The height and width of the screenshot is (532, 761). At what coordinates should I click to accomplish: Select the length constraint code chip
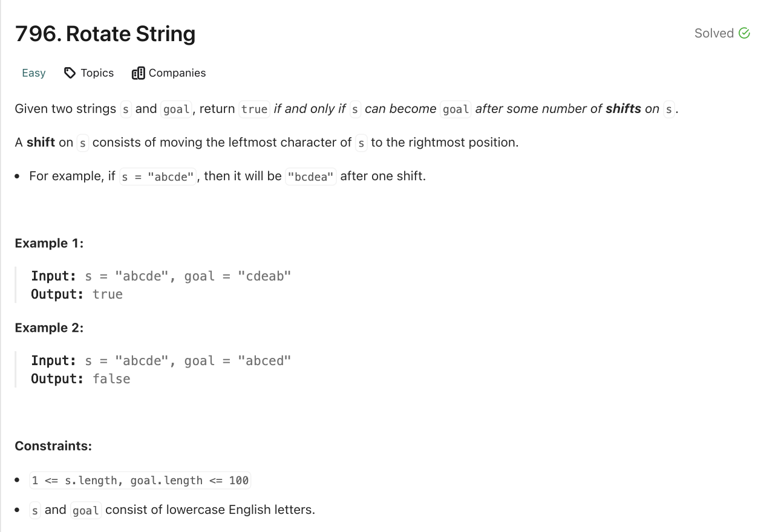pyautogui.click(x=140, y=480)
